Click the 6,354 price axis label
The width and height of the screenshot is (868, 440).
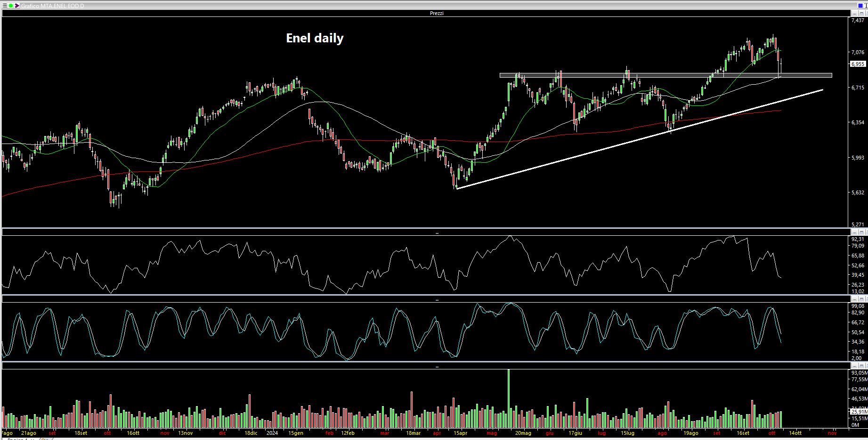[x=858, y=122]
